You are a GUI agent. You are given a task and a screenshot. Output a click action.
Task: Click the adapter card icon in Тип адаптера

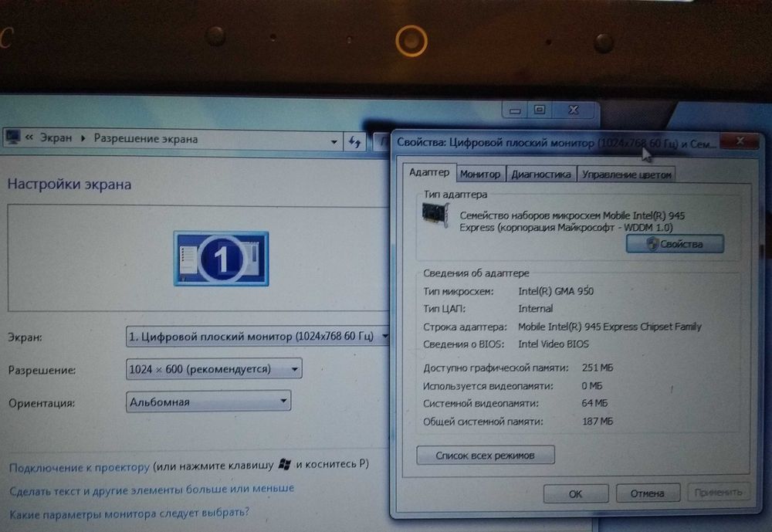click(435, 215)
